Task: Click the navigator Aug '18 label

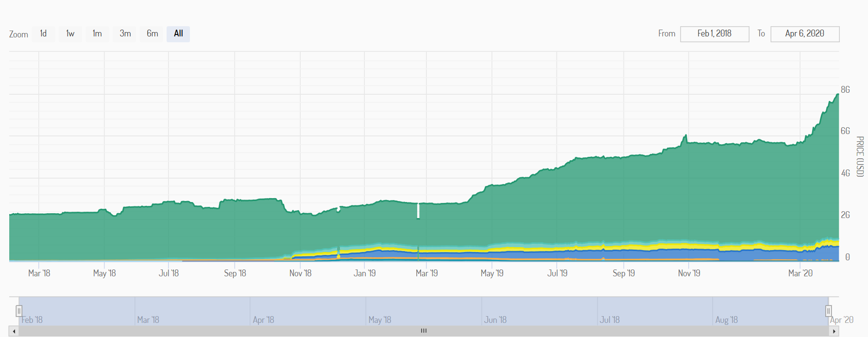Action: tap(727, 320)
